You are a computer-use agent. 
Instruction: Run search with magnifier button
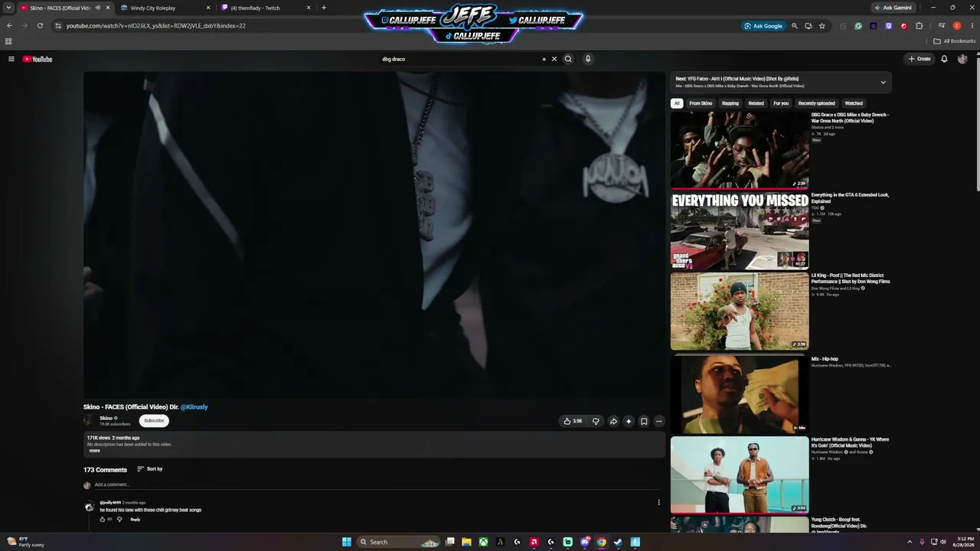coord(568,59)
